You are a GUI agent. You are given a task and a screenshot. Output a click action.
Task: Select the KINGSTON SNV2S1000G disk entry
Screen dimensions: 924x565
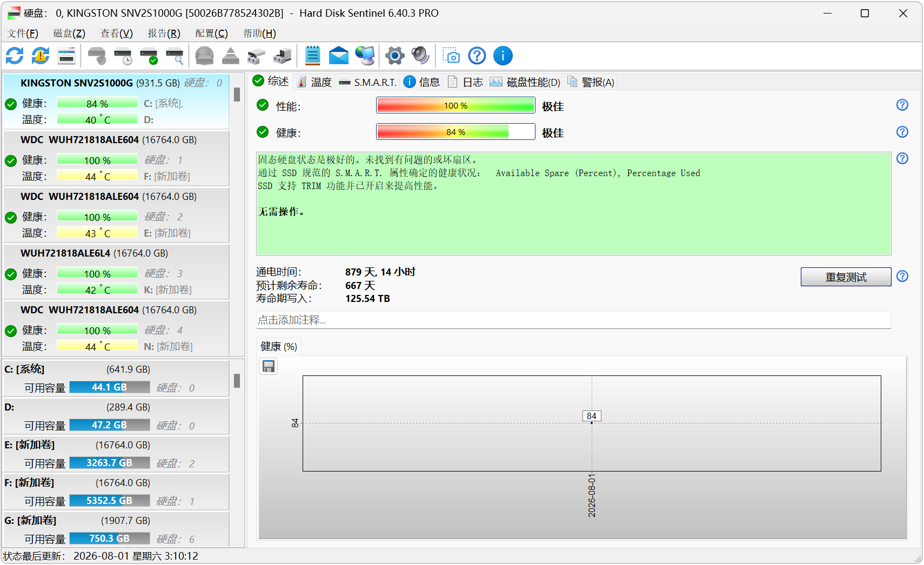117,102
